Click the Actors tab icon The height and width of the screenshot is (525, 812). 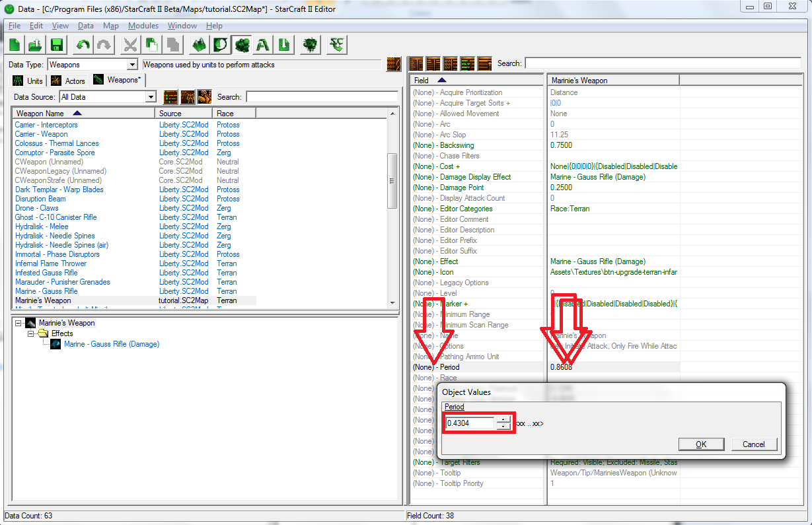(x=56, y=81)
